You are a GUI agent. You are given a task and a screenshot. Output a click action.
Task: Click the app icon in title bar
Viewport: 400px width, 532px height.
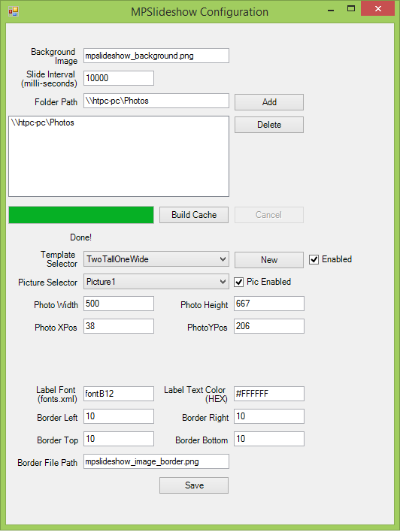click(14, 11)
